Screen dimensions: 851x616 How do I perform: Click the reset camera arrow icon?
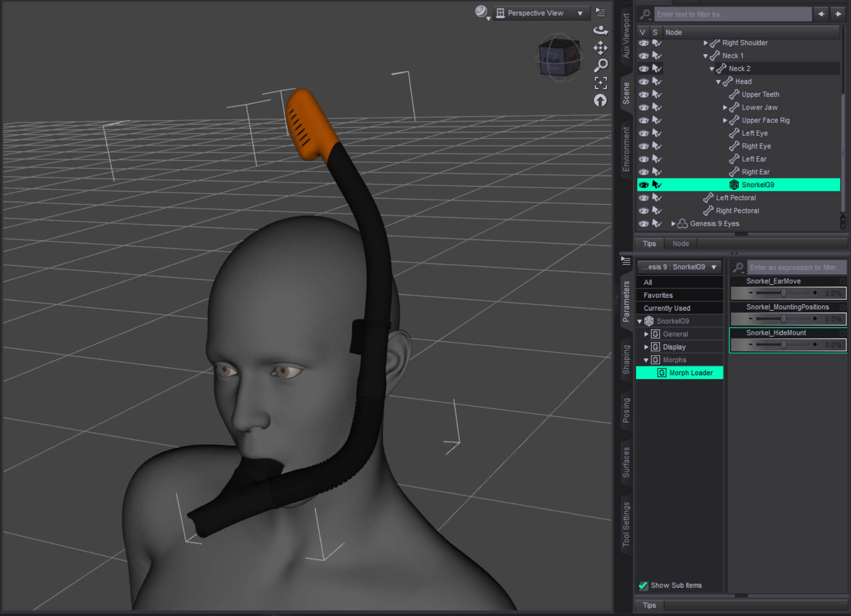pyautogui.click(x=600, y=100)
